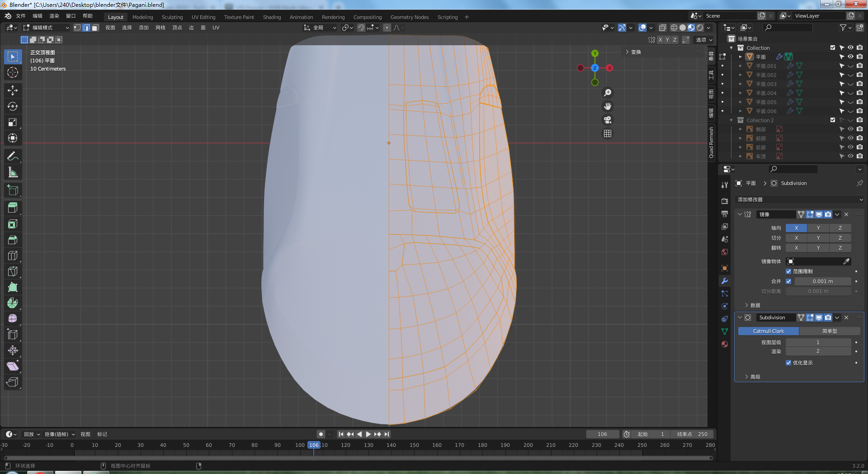Enable rendered viewport shading

[x=700, y=28]
